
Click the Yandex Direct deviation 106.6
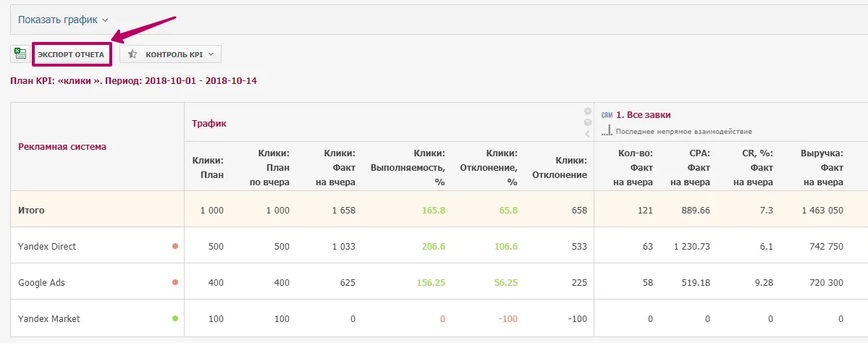coord(505,246)
